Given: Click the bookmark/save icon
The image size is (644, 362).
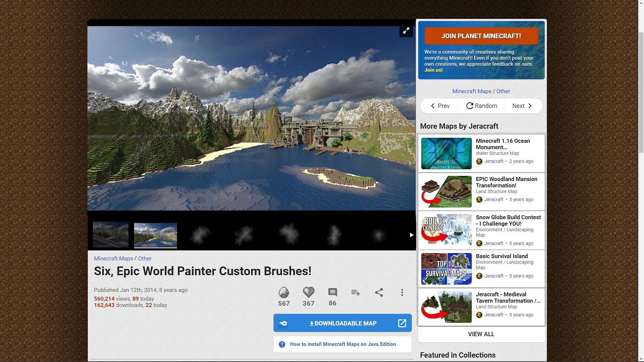Looking at the screenshot, I should 356,292.
